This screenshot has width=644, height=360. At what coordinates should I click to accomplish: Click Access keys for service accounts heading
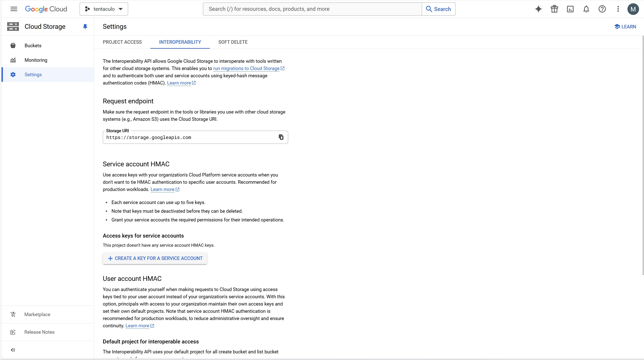click(143, 236)
